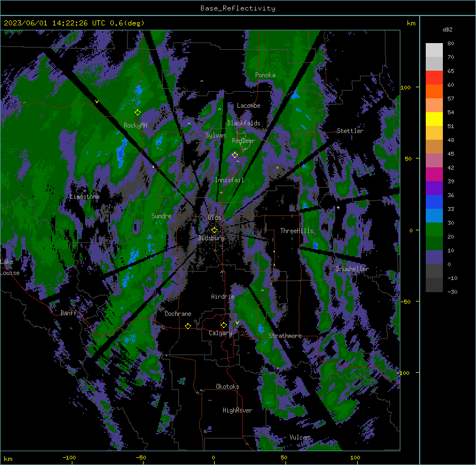Click the Didsbury town label
Screen dimensions: 476x465
[x=211, y=238]
